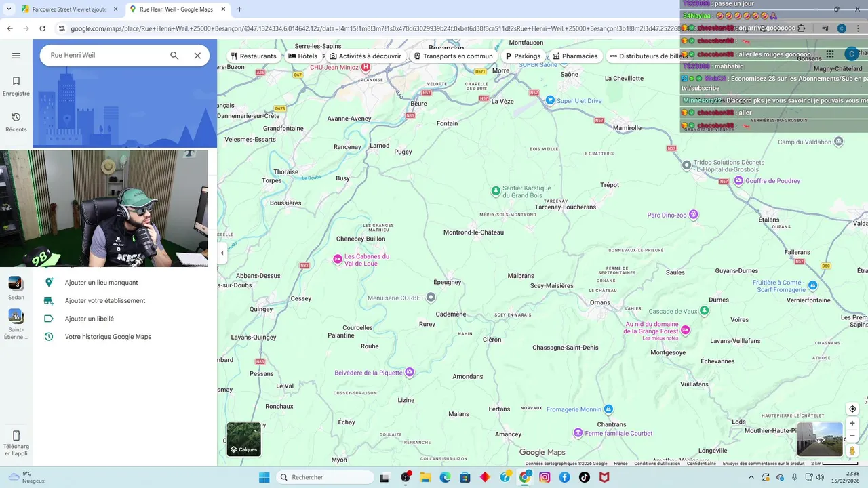The width and height of the screenshot is (868, 488).
Task: Zoom out with the minus button
Action: 852,436
